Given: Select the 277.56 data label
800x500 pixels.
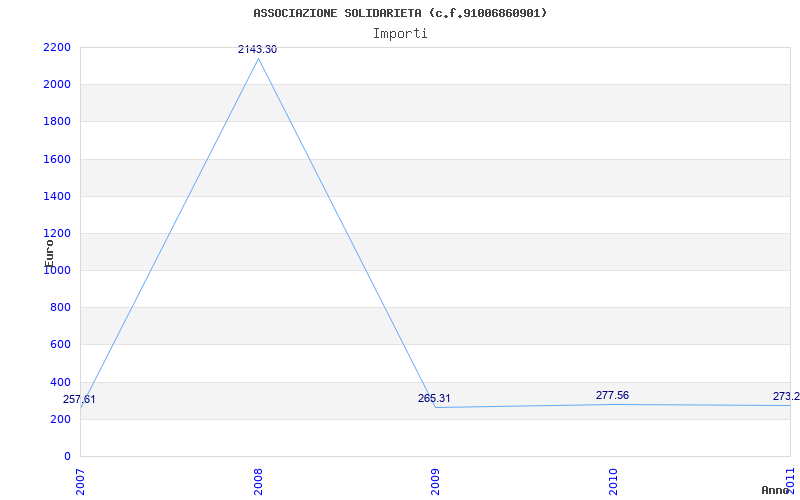Looking at the screenshot, I should [x=612, y=395].
